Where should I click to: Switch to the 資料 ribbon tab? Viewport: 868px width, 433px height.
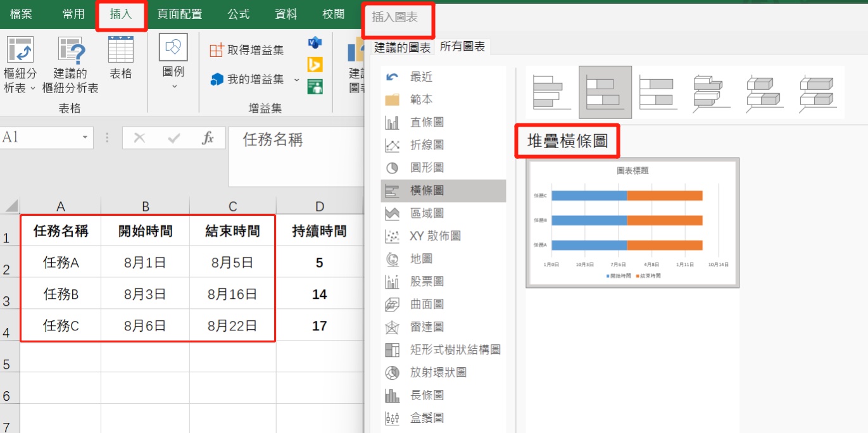coord(286,14)
